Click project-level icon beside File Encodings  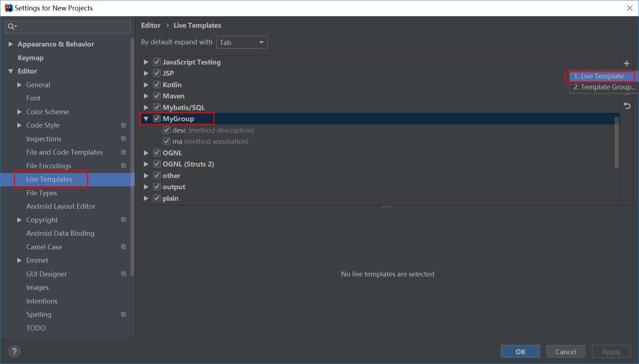point(123,166)
